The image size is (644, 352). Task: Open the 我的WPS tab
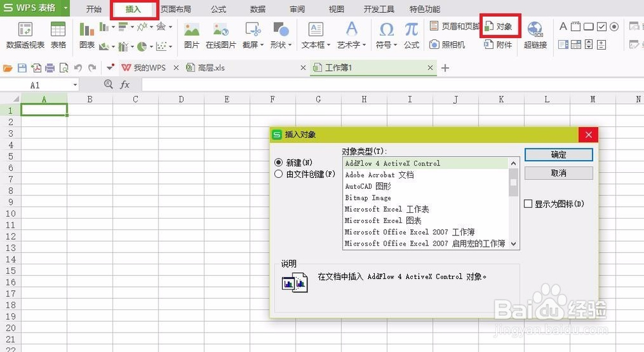pos(149,68)
